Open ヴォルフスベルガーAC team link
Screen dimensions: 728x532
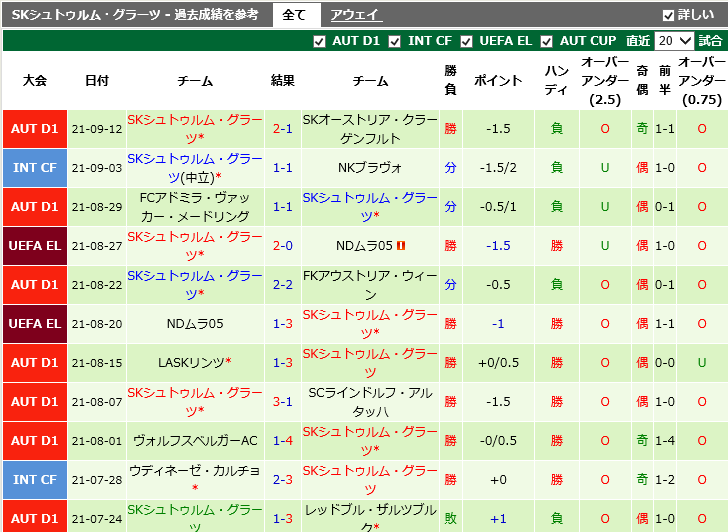[x=195, y=441]
